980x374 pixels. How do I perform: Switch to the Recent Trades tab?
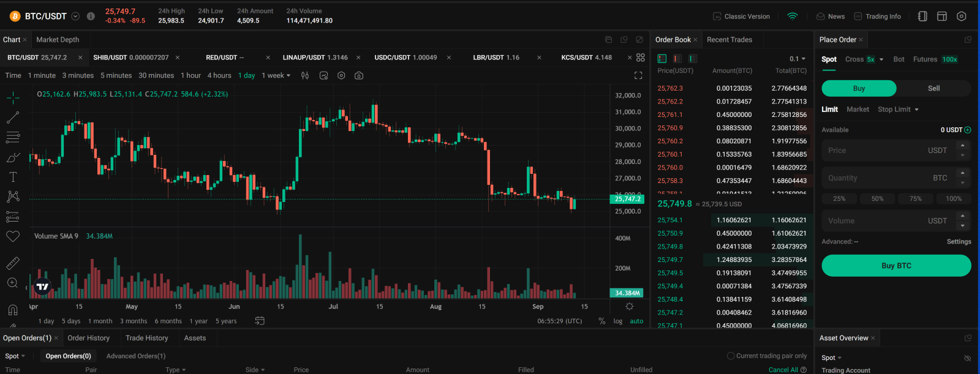pyautogui.click(x=729, y=40)
